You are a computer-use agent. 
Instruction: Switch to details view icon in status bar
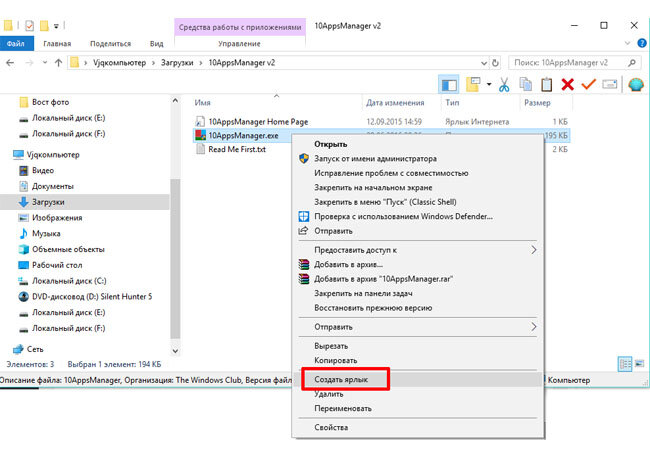click(625, 364)
